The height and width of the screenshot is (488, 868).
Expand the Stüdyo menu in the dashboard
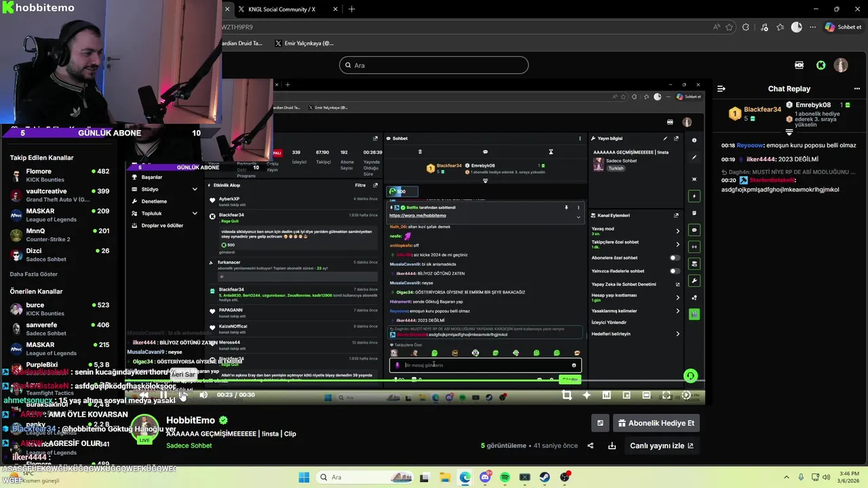[x=165, y=189]
